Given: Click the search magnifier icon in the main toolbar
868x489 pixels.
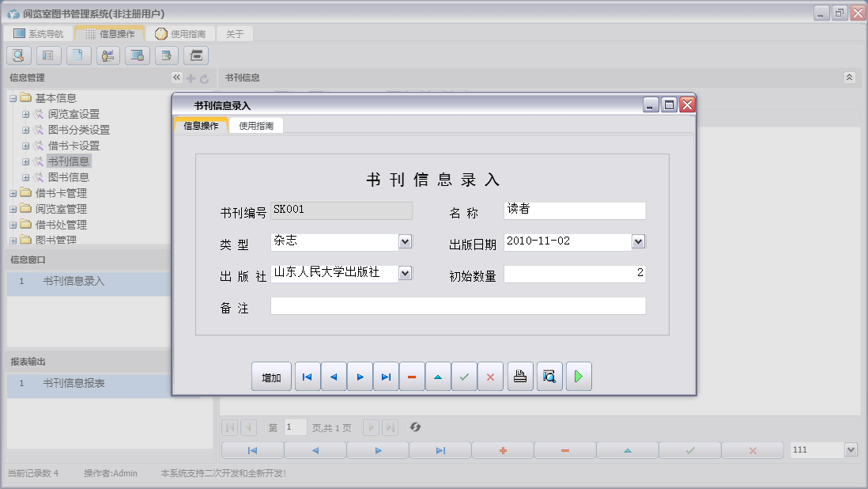Looking at the screenshot, I should (x=18, y=55).
